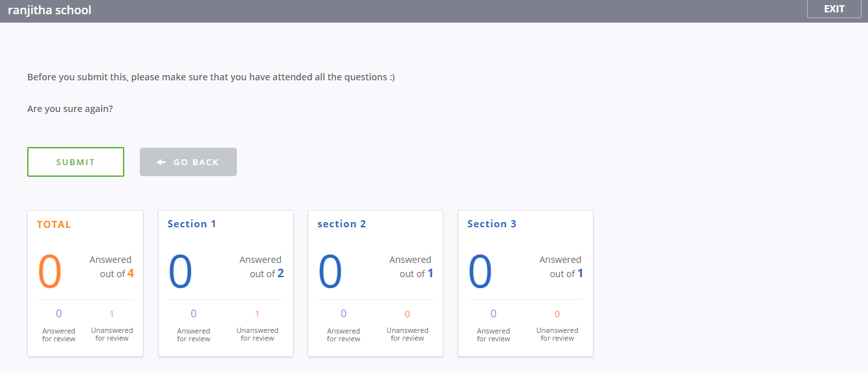
Task: Click the large blue zero in section 2
Action: [x=330, y=272]
